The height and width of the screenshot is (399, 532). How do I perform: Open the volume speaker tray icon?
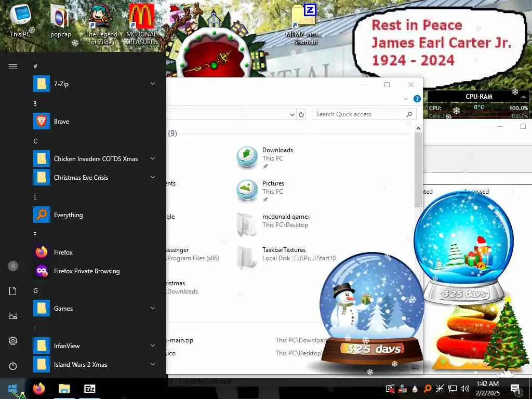465,389
